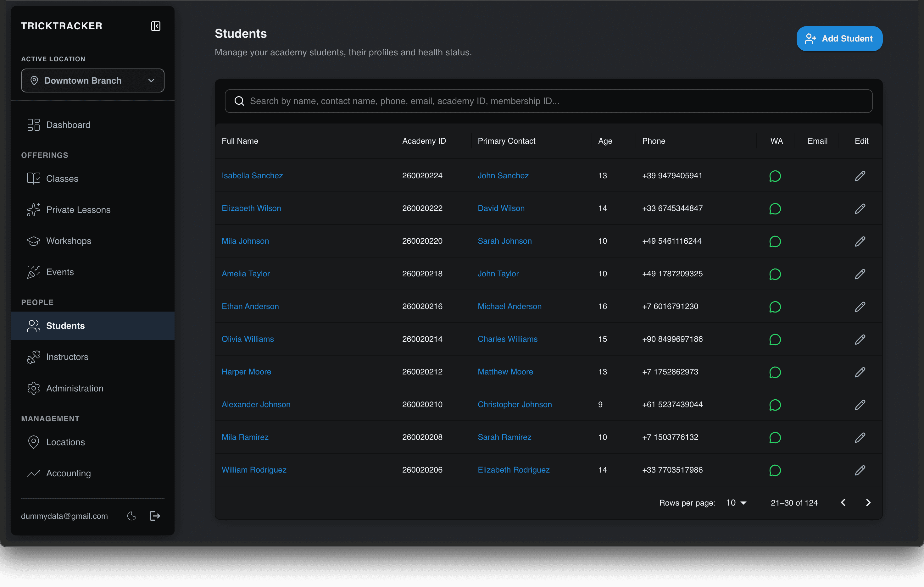Image resolution: width=924 pixels, height=587 pixels.
Task: Open primary contact Elizabeth Rodriguez
Action: (x=513, y=470)
